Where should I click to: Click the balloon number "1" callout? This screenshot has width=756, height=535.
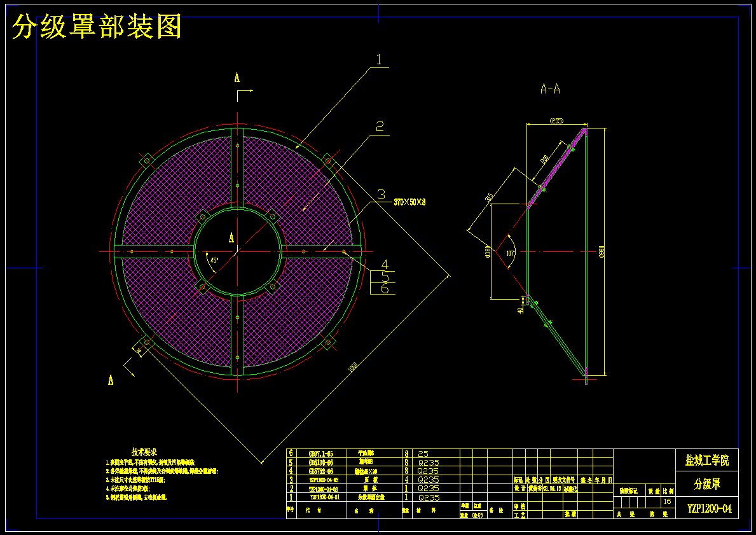coord(379,60)
